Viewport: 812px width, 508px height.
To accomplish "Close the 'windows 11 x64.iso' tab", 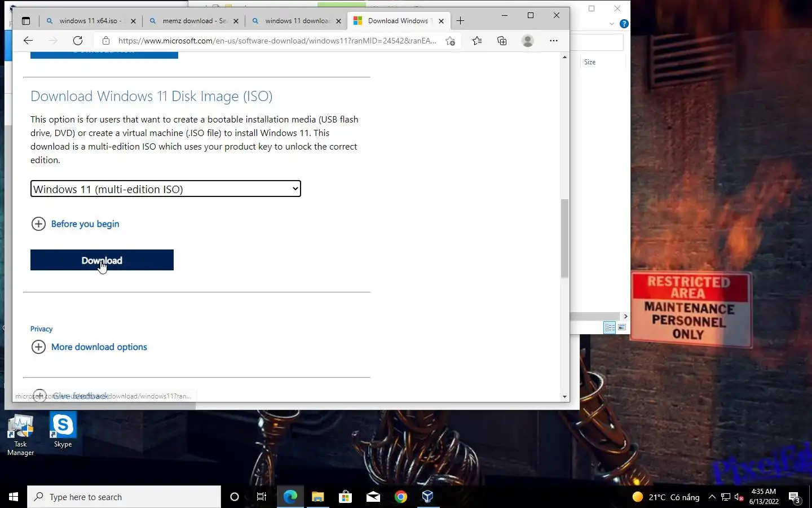I will tap(133, 21).
